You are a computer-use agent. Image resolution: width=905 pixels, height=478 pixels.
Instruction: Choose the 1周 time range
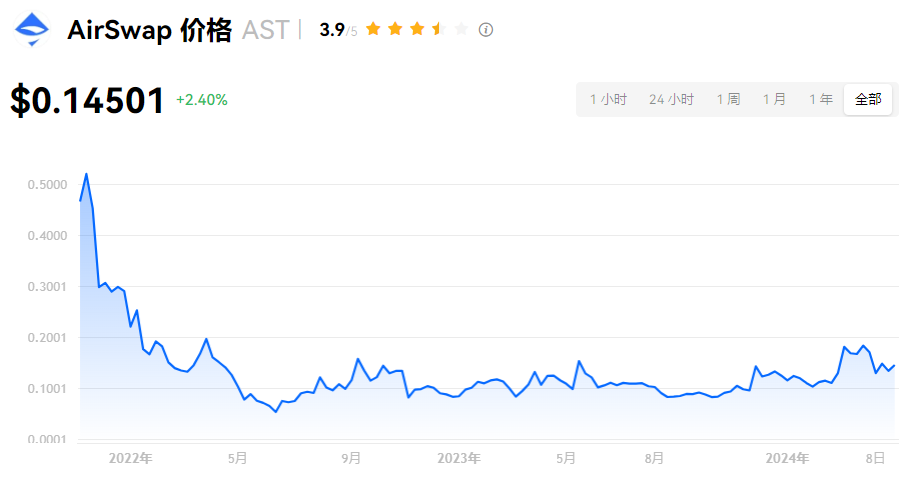(x=728, y=99)
